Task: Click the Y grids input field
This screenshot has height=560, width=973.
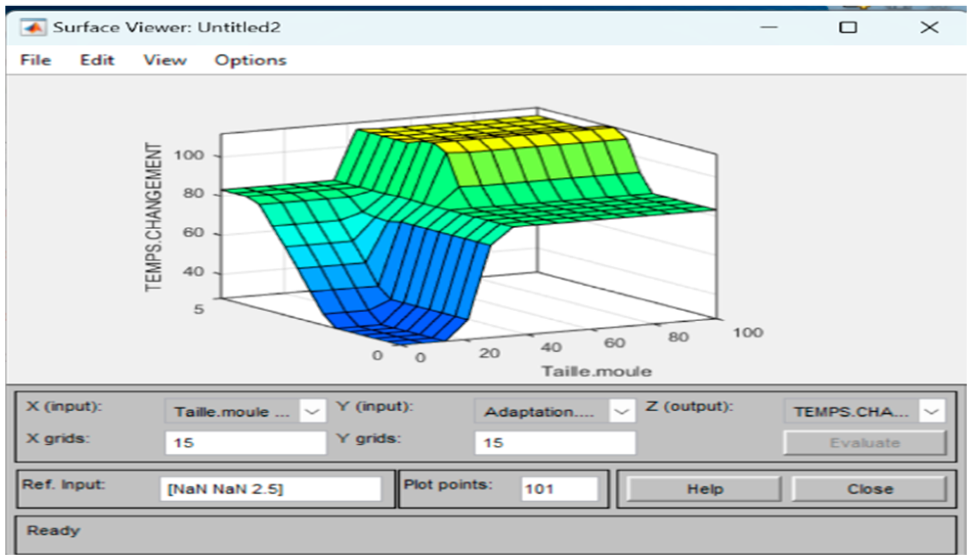Action: coord(554,443)
